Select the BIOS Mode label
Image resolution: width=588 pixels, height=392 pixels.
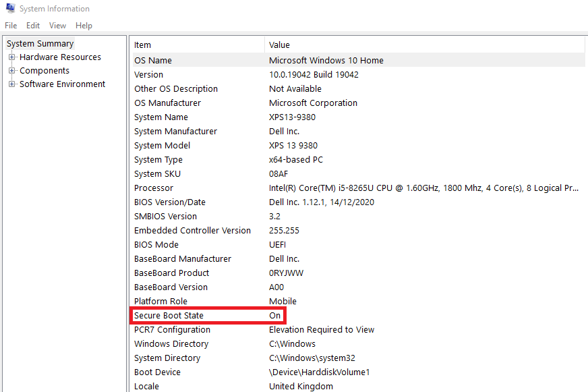[x=156, y=244]
